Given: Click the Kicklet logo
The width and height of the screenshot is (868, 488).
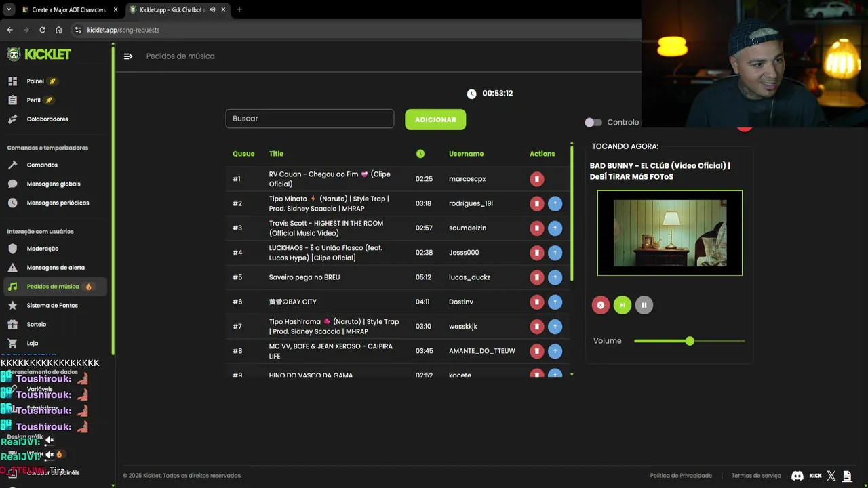Looking at the screenshot, I should point(39,54).
